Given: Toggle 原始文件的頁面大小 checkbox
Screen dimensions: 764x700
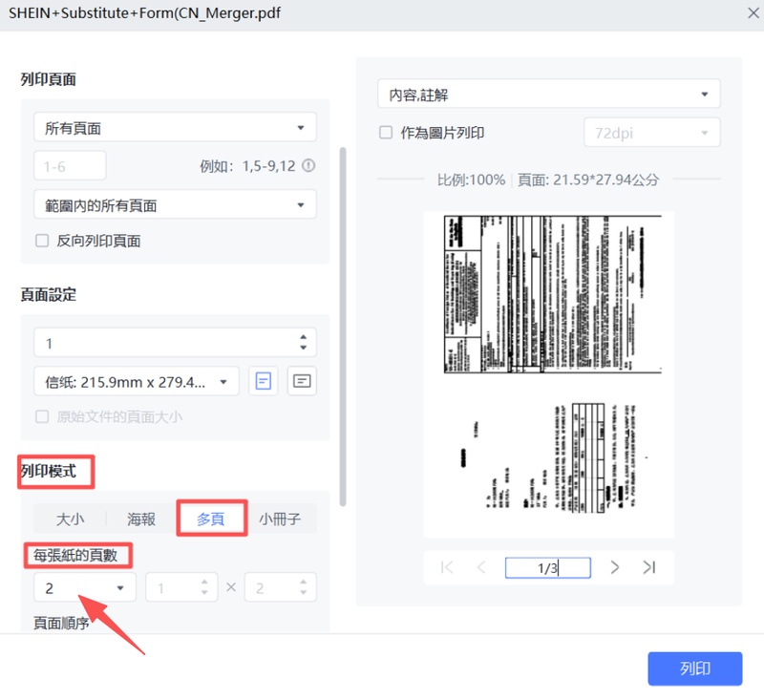Looking at the screenshot, I should [x=43, y=416].
